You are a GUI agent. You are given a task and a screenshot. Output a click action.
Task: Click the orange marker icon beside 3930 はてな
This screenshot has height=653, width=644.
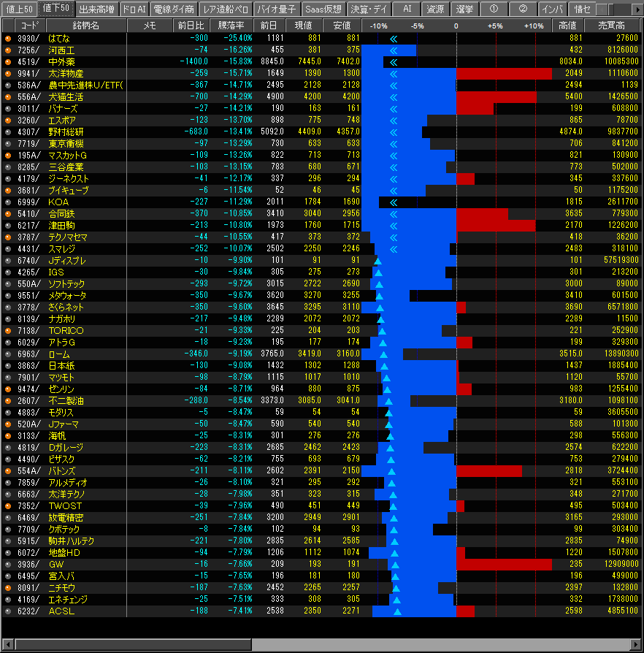tap(8, 38)
